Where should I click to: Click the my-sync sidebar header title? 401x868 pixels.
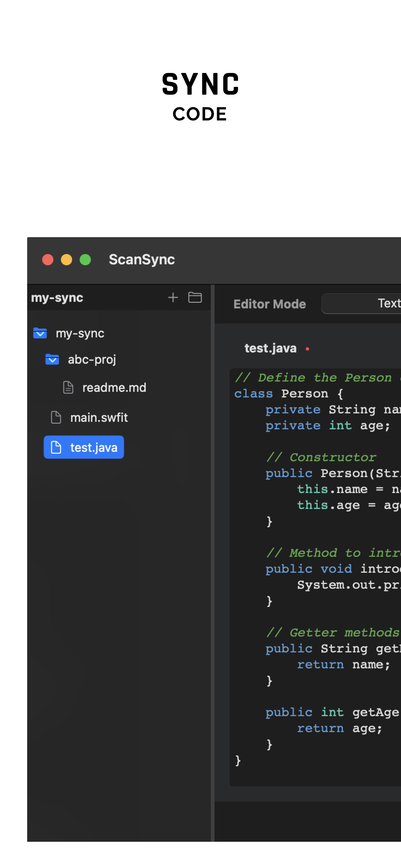[57, 297]
